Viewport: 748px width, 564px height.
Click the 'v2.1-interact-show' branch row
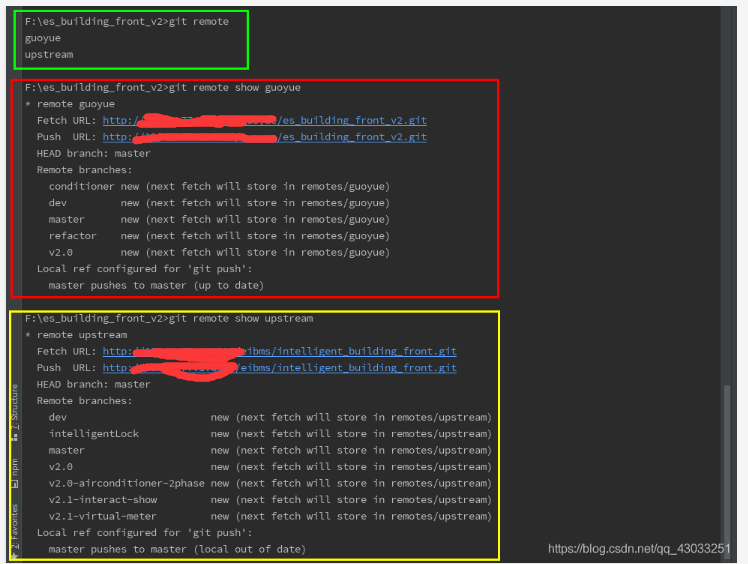270,500
